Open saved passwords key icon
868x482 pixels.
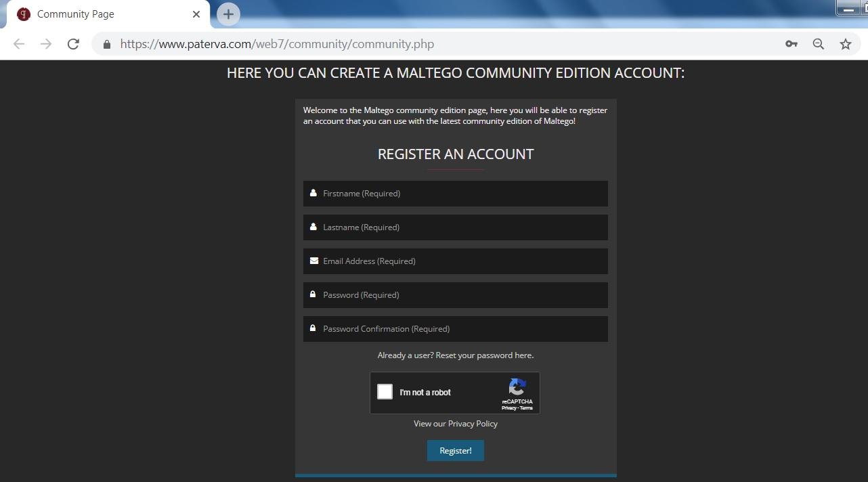(791, 44)
